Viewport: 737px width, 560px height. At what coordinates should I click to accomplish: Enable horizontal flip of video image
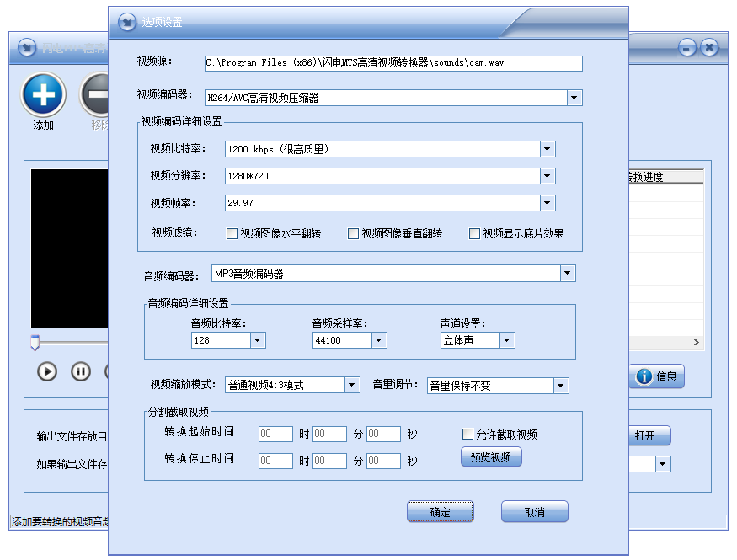coord(232,233)
